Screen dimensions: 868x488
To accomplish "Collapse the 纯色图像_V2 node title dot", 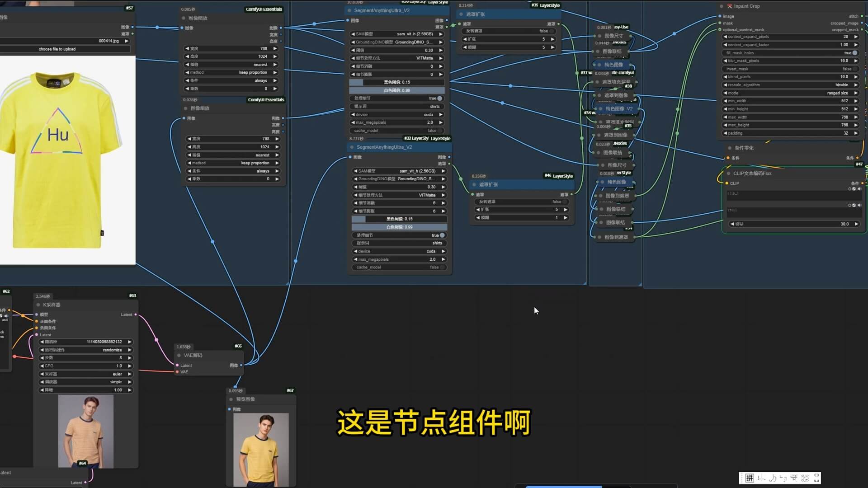I will coord(601,109).
